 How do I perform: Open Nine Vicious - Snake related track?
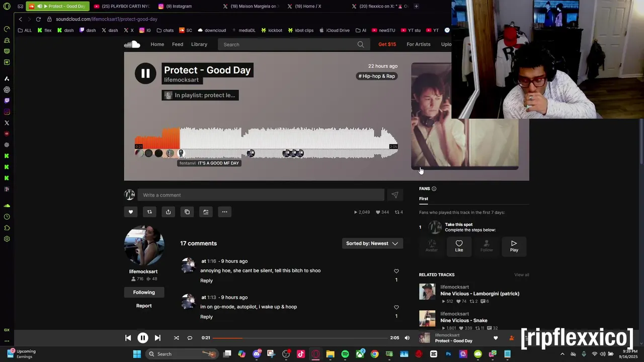pyautogui.click(x=464, y=320)
